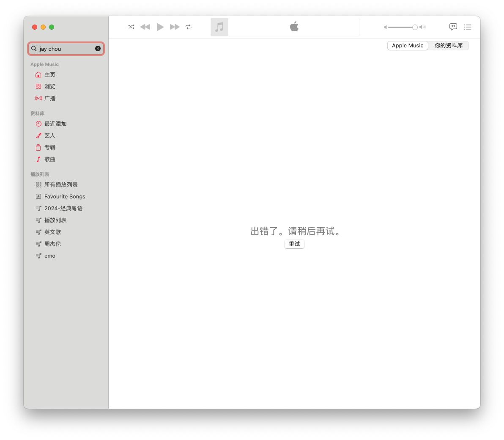Switch to the Apple Music search tab
The width and height of the screenshot is (504, 440).
[x=408, y=46]
